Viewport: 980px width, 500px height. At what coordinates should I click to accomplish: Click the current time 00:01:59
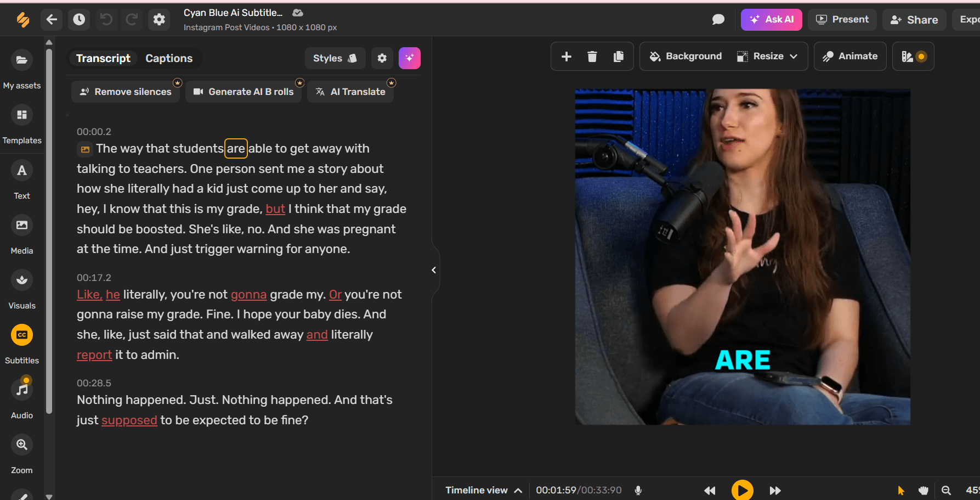pos(556,490)
